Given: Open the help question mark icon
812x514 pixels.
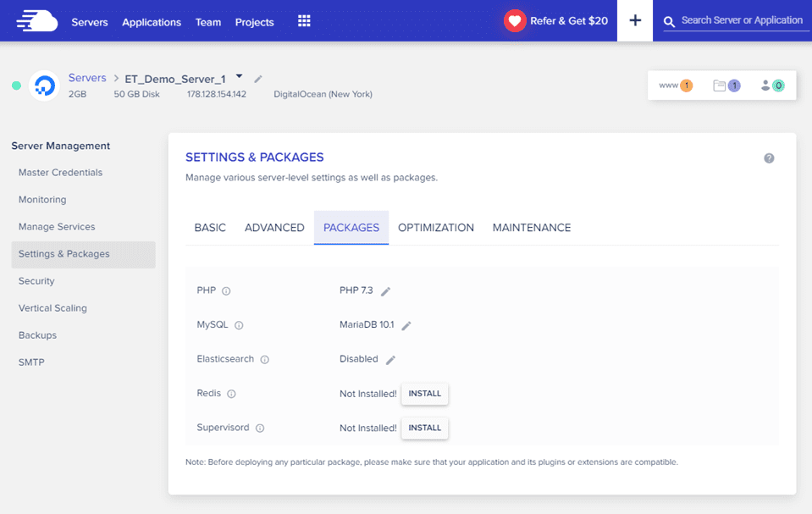Looking at the screenshot, I should click(x=769, y=158).
